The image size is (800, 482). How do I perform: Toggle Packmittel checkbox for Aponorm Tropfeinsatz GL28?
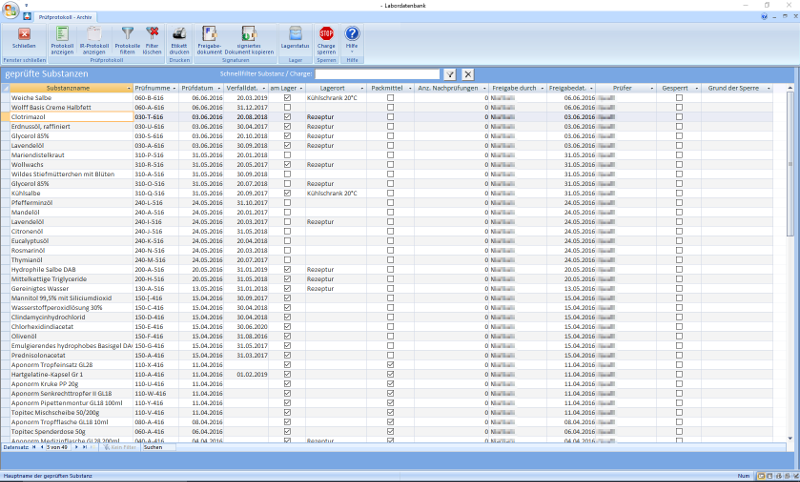pos(390,366)
